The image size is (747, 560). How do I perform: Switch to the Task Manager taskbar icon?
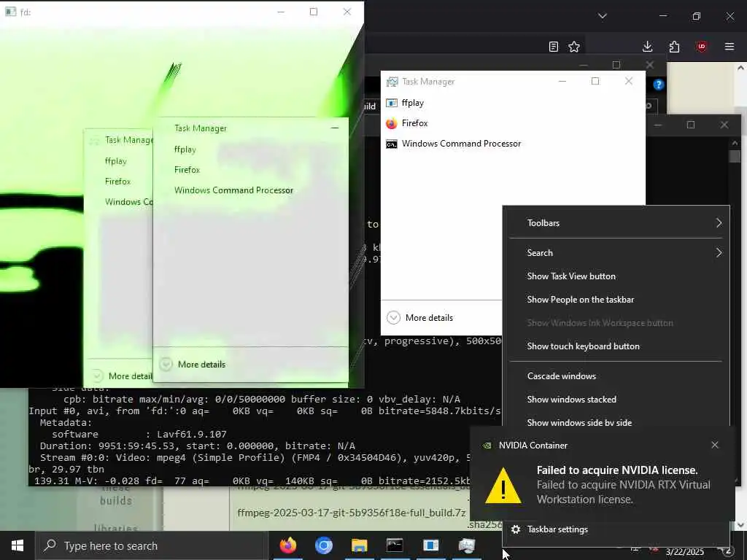[466, 545]
